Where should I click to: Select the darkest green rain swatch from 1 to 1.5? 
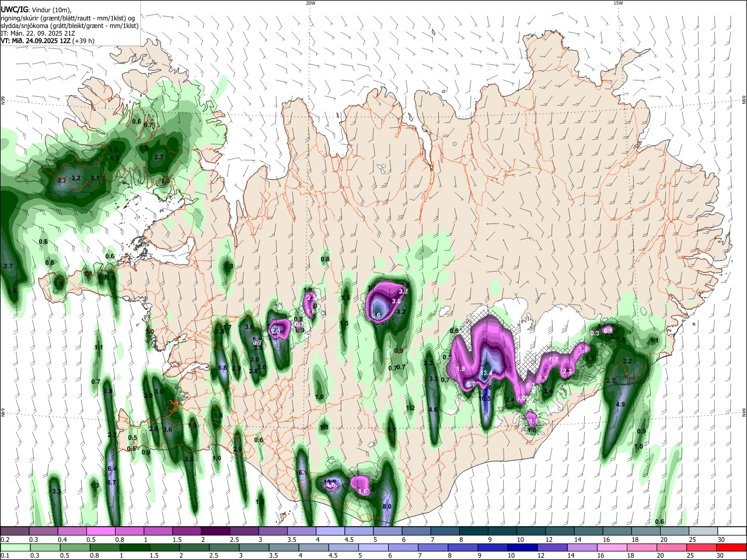click(x=134, y=547)
